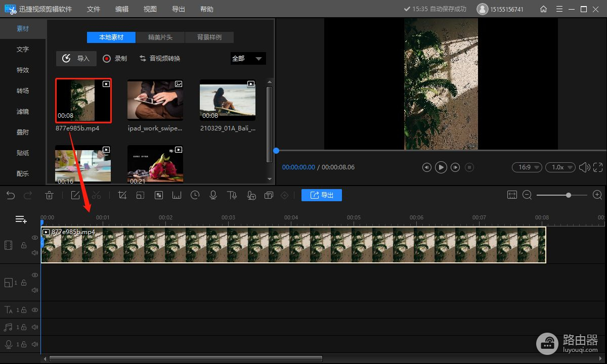Lock the text track
The height and width of the screenshot is (364, 607).
coord(23,310)
